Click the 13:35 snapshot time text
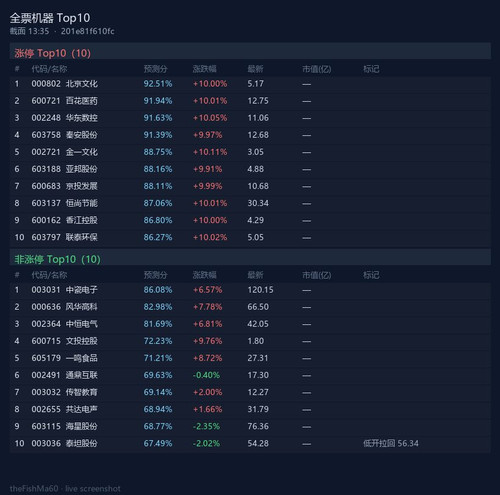This screenshot has width=500, height=495. [x=39, y=31]
